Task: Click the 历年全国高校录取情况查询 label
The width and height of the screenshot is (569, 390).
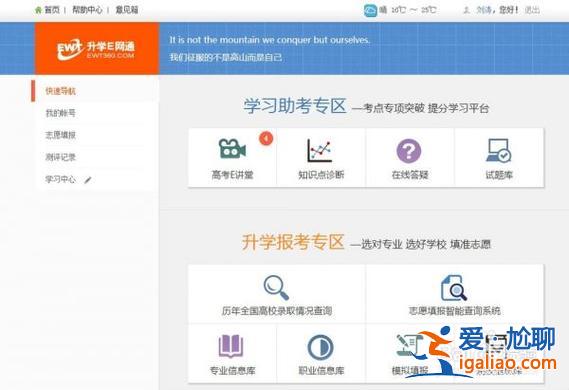Action: coord(277,311)
